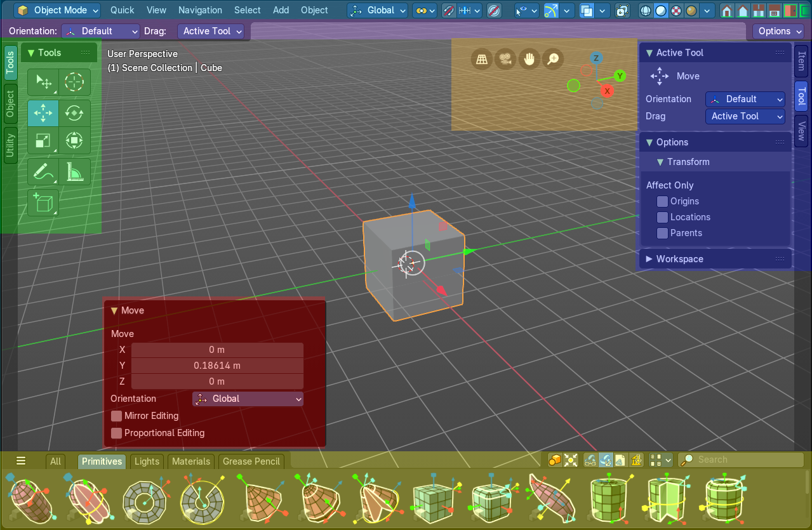Toggle X-ray view in header

[623, 10]
